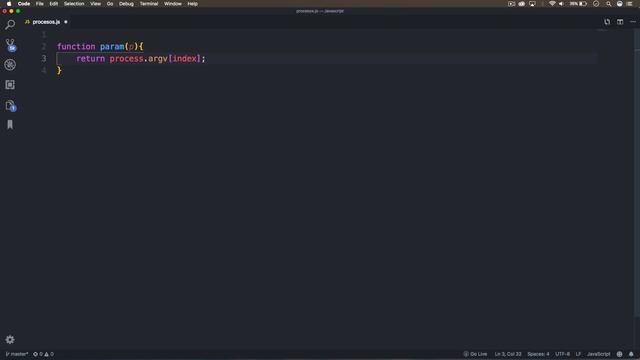Open the AirPlay display menu
Screen dimensions: 640x360
coord(532,4)
